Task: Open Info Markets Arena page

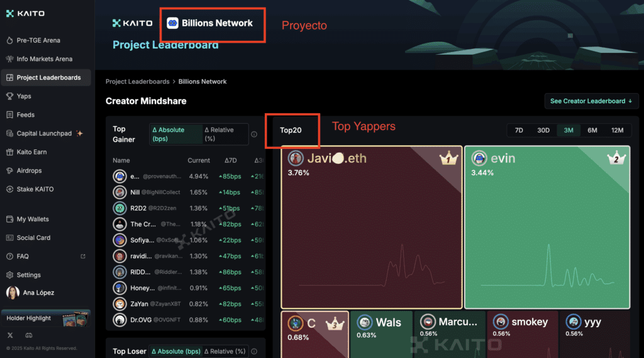Action: click(x=45, y=59)
